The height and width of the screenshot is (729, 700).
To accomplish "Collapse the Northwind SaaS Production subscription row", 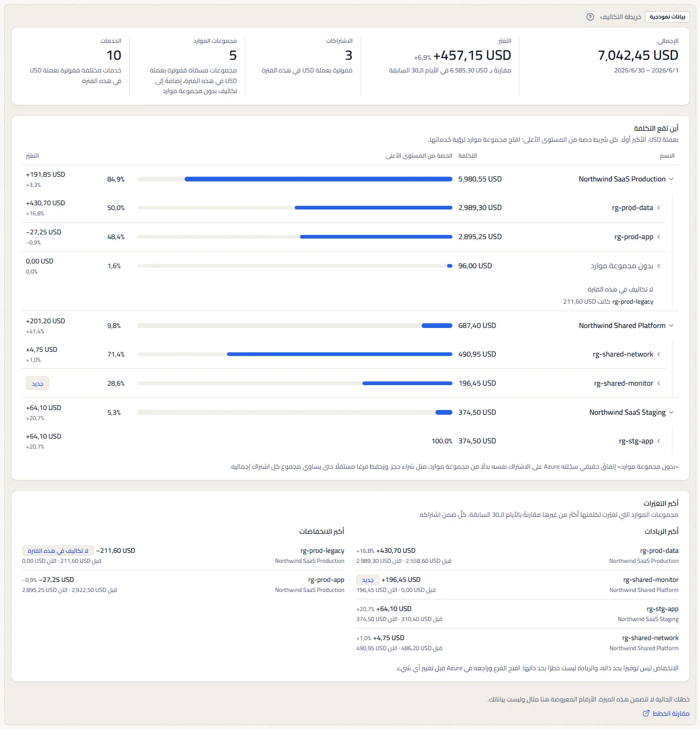I will point(671,179).
